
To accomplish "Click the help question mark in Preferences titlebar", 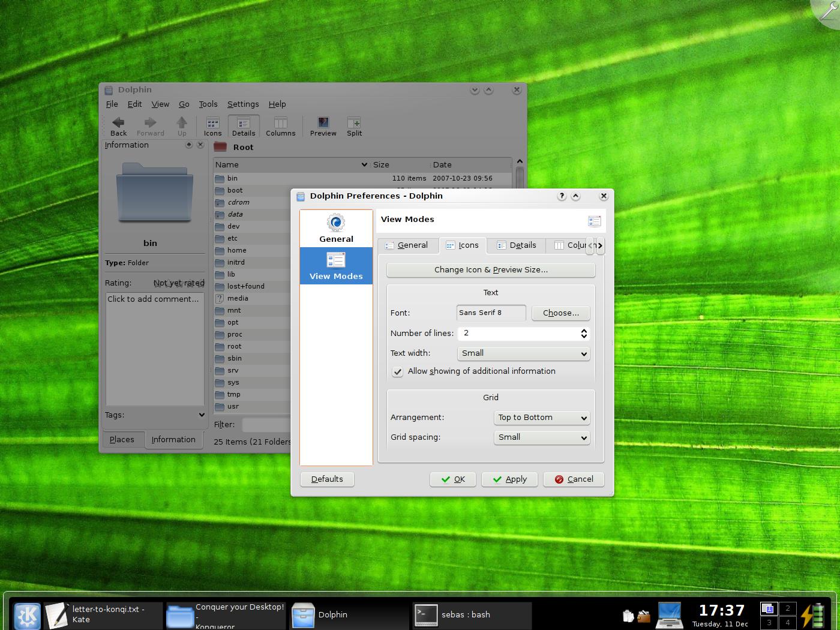I will pos(562,196).
